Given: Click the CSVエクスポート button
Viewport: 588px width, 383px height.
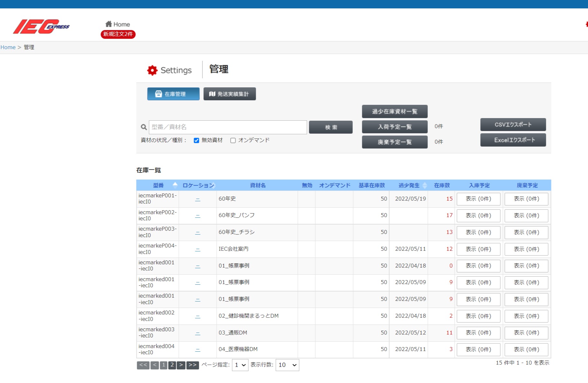Looking at the screenshot, I should pyautogui.click(x=513, y=125).
